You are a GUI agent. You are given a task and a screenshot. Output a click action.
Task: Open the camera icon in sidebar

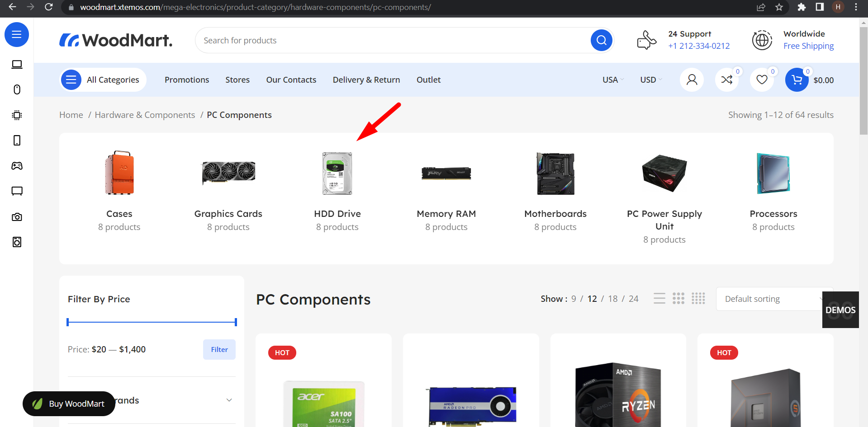pos(17,217)
